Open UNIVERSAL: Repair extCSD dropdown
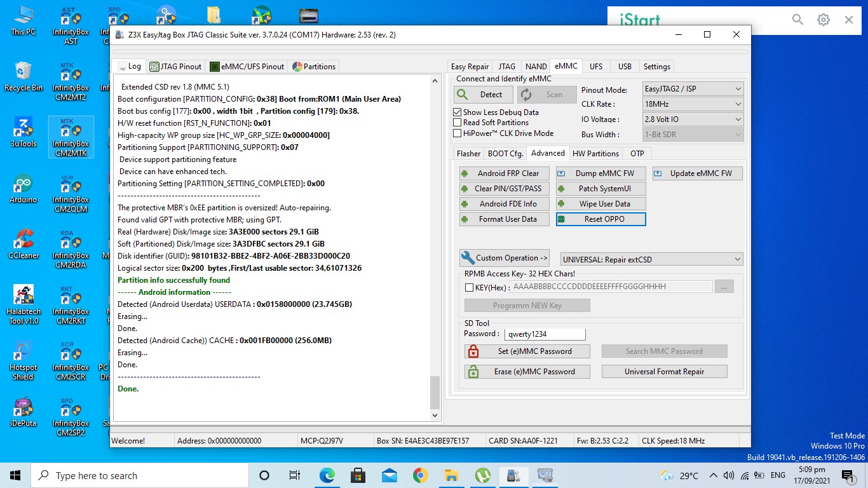This screenshot has width=868, height=488. tap(652, 259)
